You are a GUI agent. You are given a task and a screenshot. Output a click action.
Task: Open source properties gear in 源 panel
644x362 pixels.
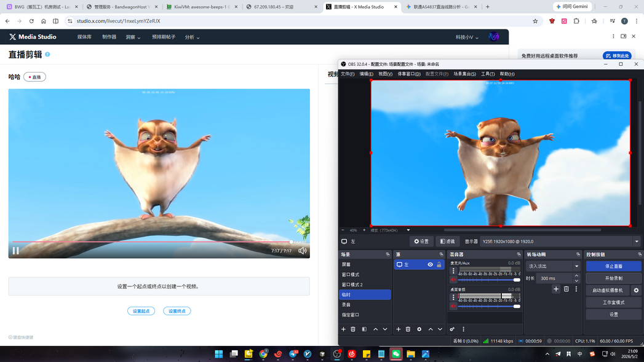(x=419, y=329)
